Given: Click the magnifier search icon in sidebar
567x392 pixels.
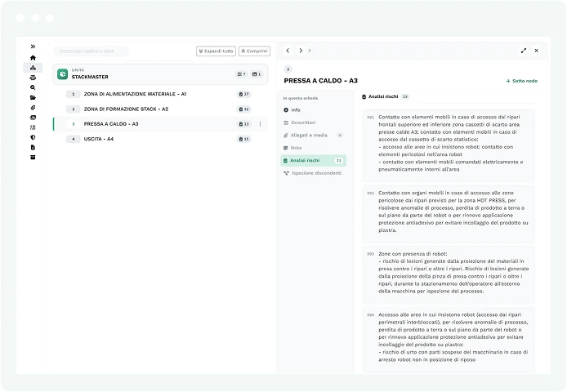Looking at the screenshot, I should click(33, 87).
